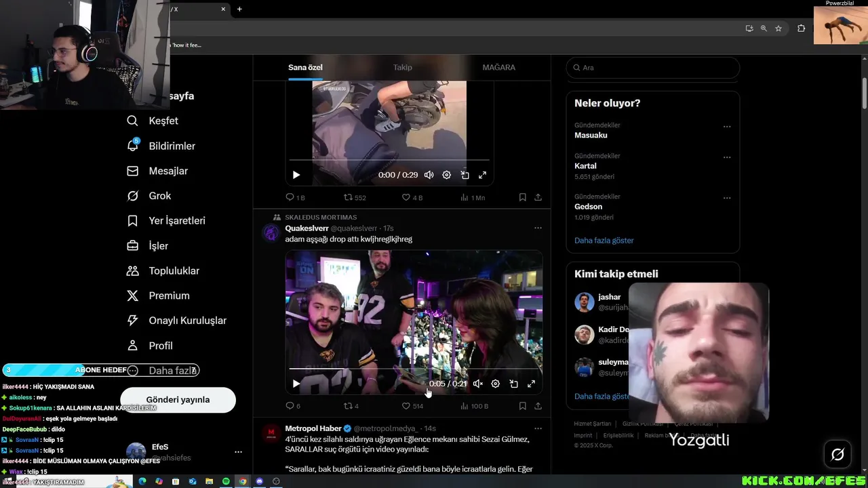Image resolution: width=868 pixels, height=488 pixels.
Task: Open Gedson trending topic
Action: (588, 207)
